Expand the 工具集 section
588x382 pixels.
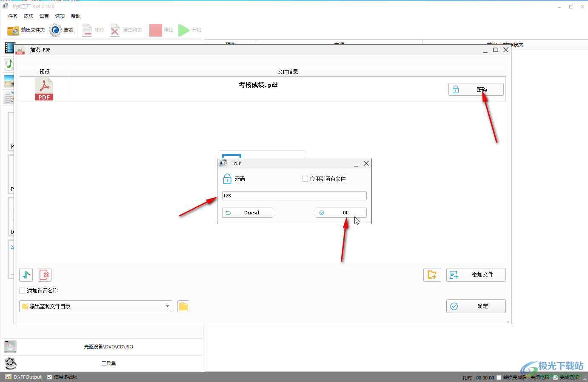102,363
